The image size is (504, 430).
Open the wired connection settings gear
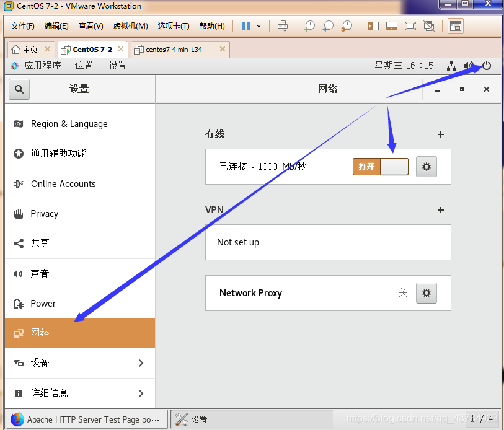click(x=426, y=167)
